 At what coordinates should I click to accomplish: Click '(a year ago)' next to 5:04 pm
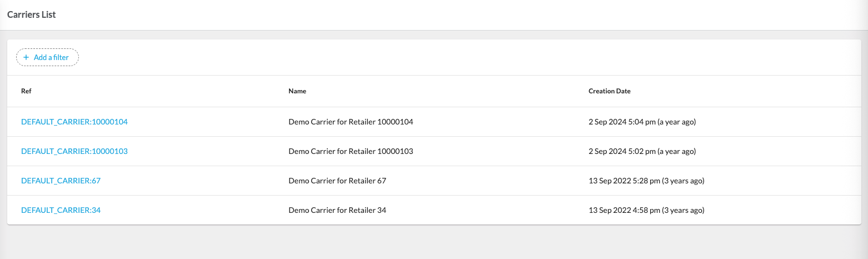[x=676, y=122]
